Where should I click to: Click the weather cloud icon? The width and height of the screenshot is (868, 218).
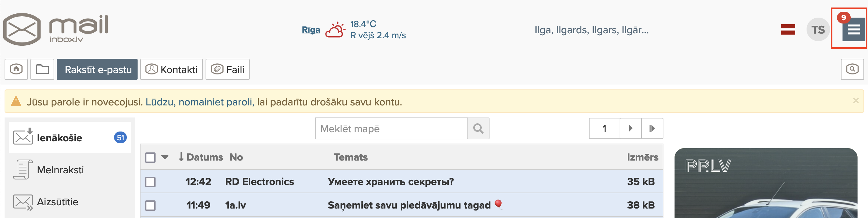[335, 30]
